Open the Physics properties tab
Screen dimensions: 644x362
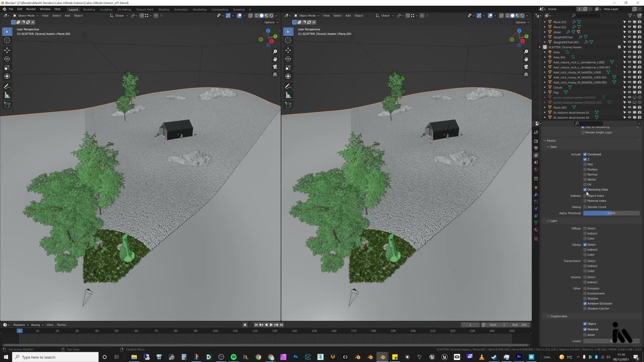(x=536, y=208)
